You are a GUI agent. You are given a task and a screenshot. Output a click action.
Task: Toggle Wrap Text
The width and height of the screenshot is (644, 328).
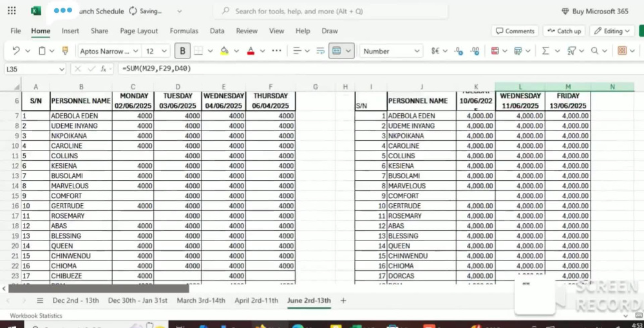pyautogui.click(x=320, y=51)
